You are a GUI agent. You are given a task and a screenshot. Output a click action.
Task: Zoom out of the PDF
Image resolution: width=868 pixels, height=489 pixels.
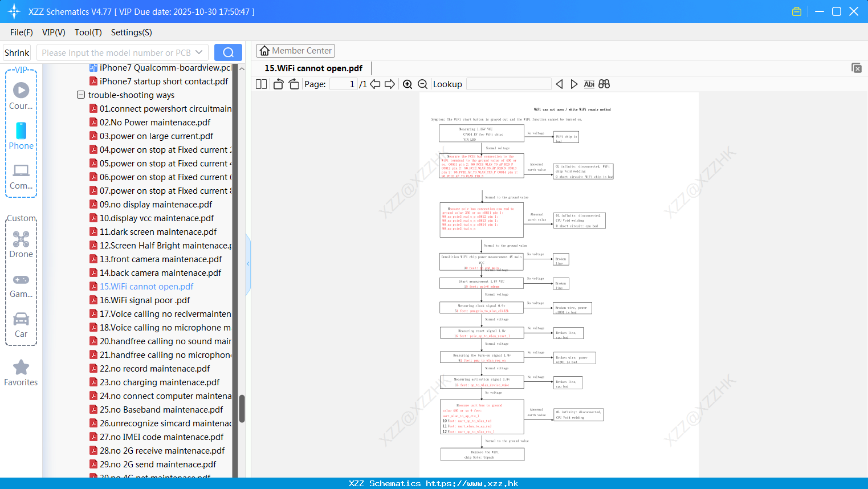[x=423, y=84]
